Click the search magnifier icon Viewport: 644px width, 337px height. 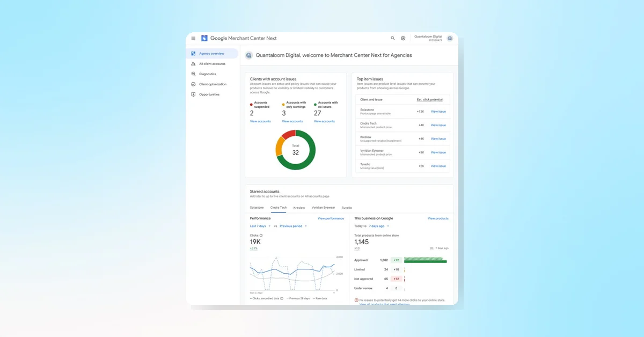[x=393, y=38]
